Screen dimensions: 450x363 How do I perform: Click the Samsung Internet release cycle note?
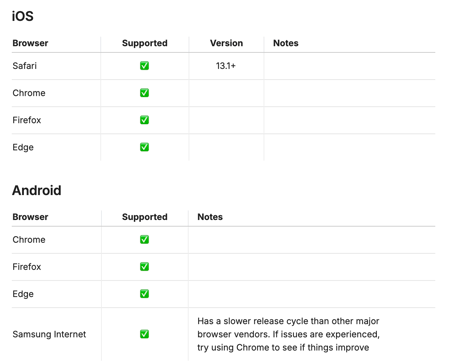click(288, 334)
